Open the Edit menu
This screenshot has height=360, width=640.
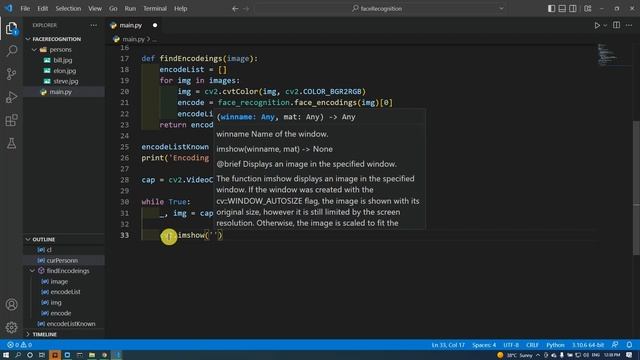click(42, 9)
